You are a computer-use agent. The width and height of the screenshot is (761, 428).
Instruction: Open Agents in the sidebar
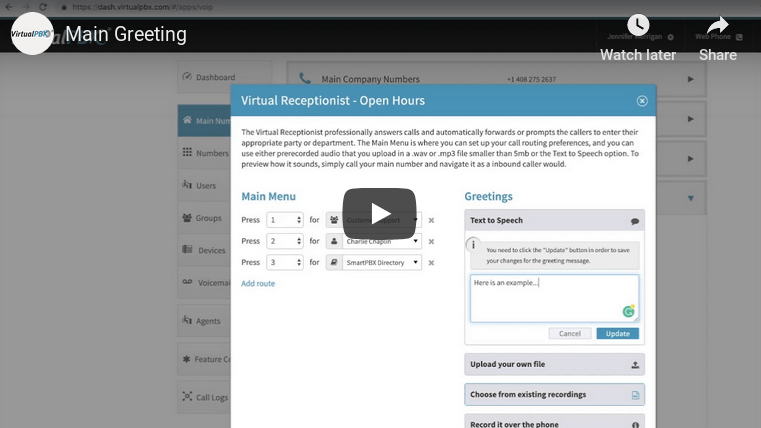204,321
